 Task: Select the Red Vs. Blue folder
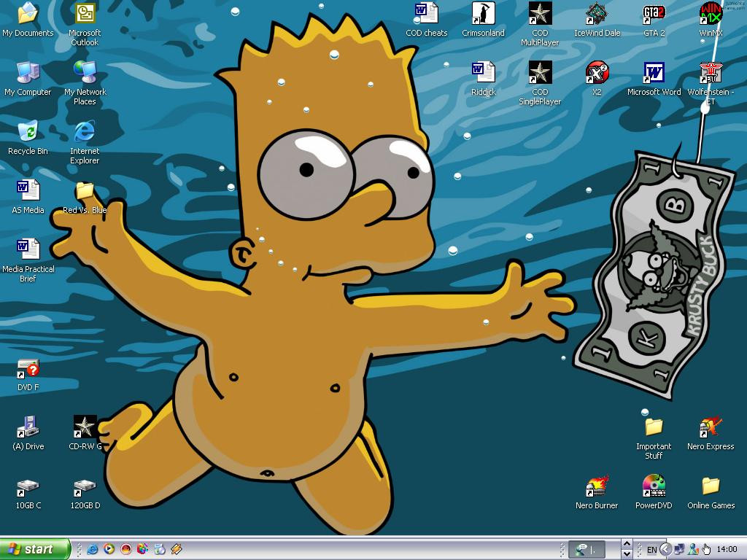coord(85,197)
